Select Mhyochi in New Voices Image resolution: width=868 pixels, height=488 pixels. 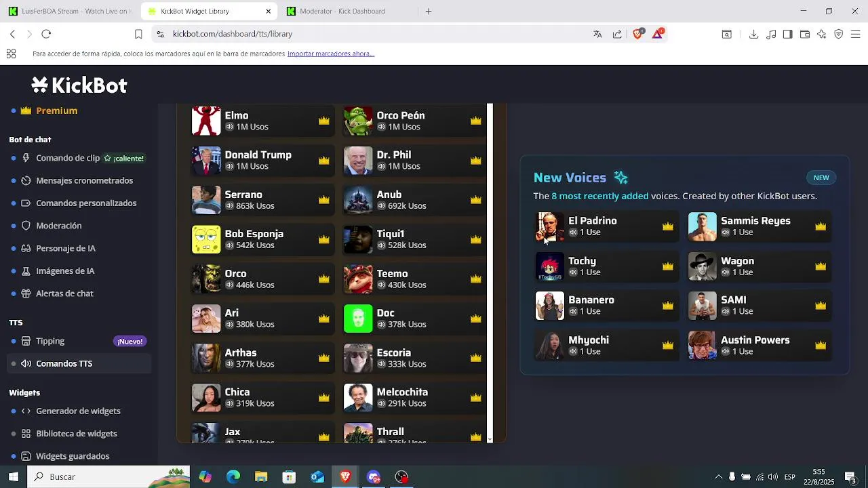pos(606,346)
